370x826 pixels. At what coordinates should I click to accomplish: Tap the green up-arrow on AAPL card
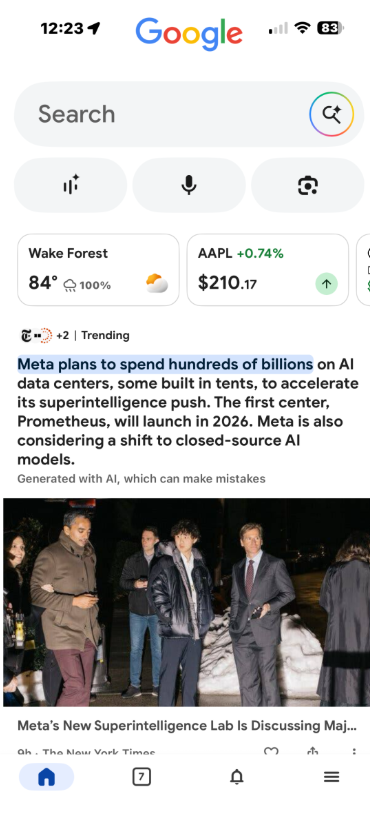pyautogui.click(x=326, y=284)
